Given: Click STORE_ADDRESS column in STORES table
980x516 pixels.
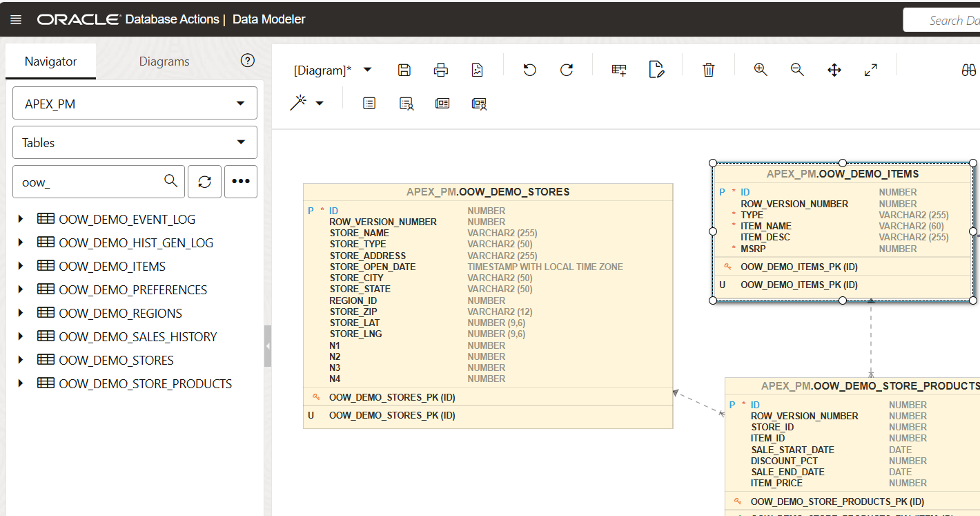Looking at the screenshot, I should point(367,256).
